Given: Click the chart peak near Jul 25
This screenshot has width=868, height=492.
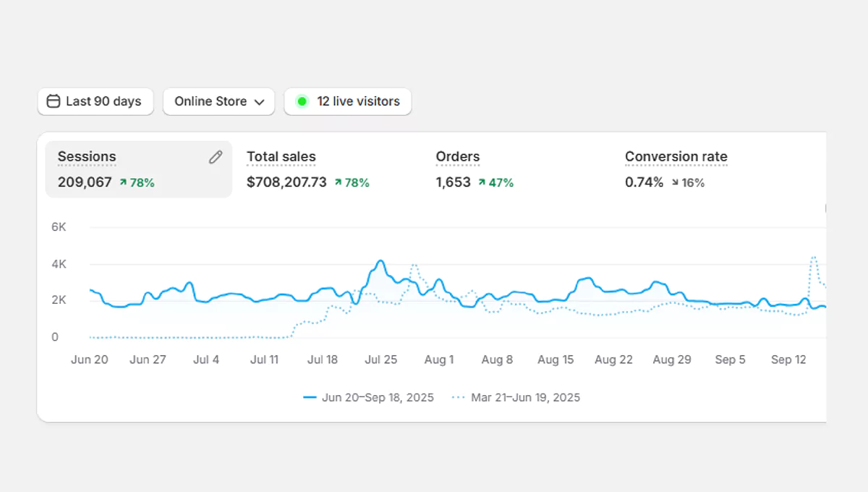Looking at the screenshot, I should point(380,261).
